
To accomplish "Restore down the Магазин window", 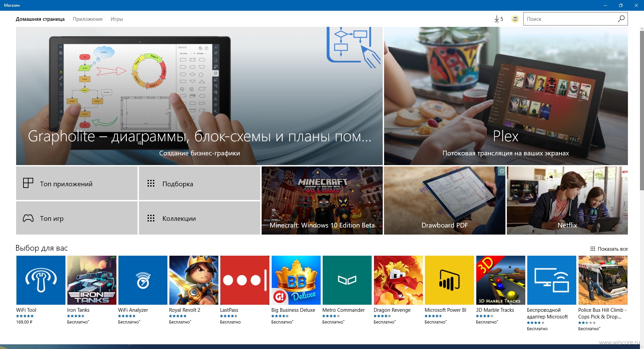I will point(621,5).
